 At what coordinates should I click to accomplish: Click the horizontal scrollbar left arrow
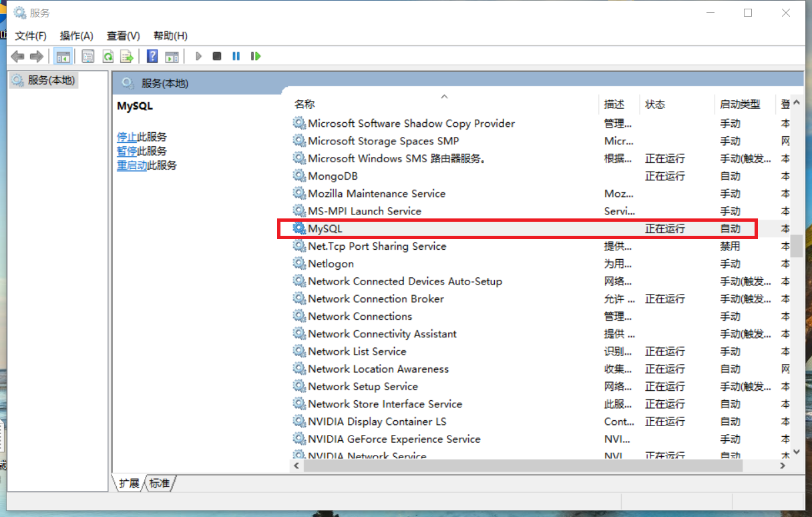point(297,466)
